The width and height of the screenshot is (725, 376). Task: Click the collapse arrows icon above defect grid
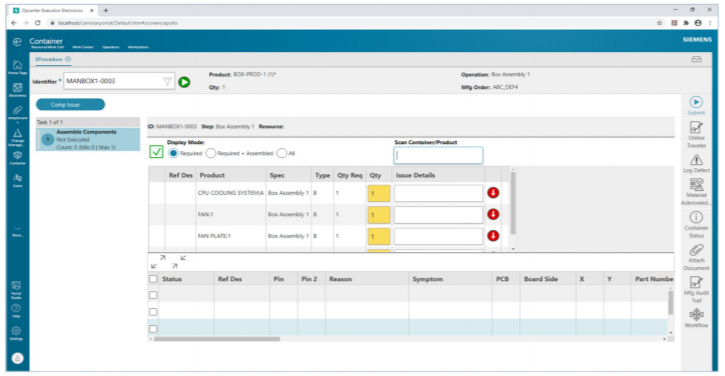pyautogui.click(x=179, y=262)
